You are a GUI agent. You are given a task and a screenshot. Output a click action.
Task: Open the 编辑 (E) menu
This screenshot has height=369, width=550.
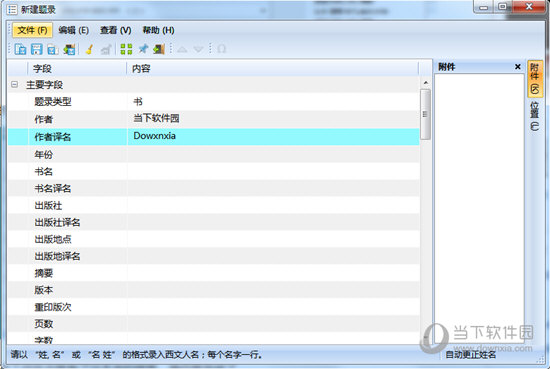[x=73, y=30]
